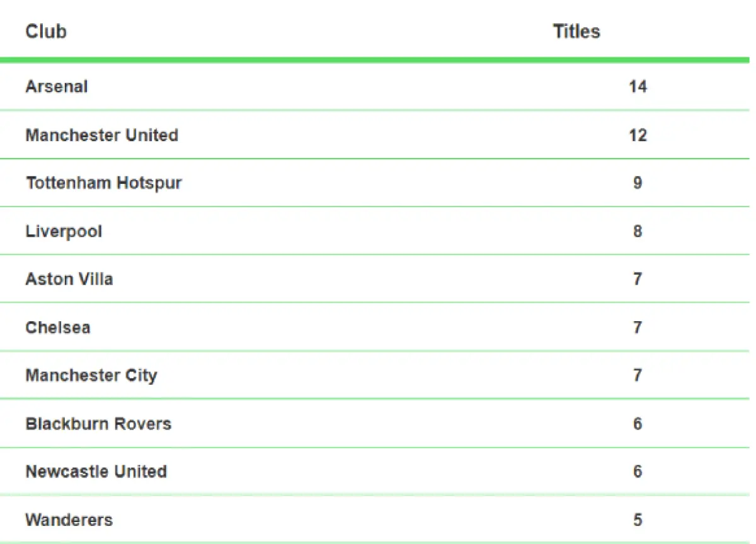This screenshot has width=756, height=544.
Task: Click the Titles column header
Action: [x=576, y=31]
